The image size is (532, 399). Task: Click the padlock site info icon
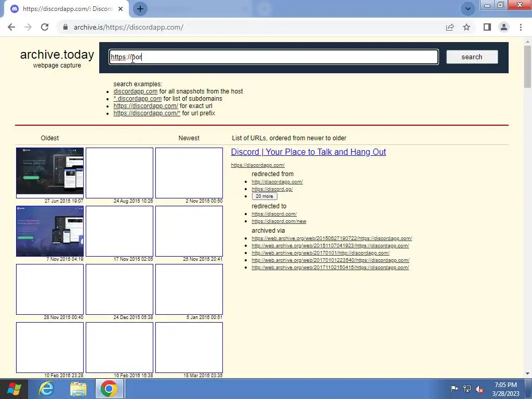[x=65, y=27]
